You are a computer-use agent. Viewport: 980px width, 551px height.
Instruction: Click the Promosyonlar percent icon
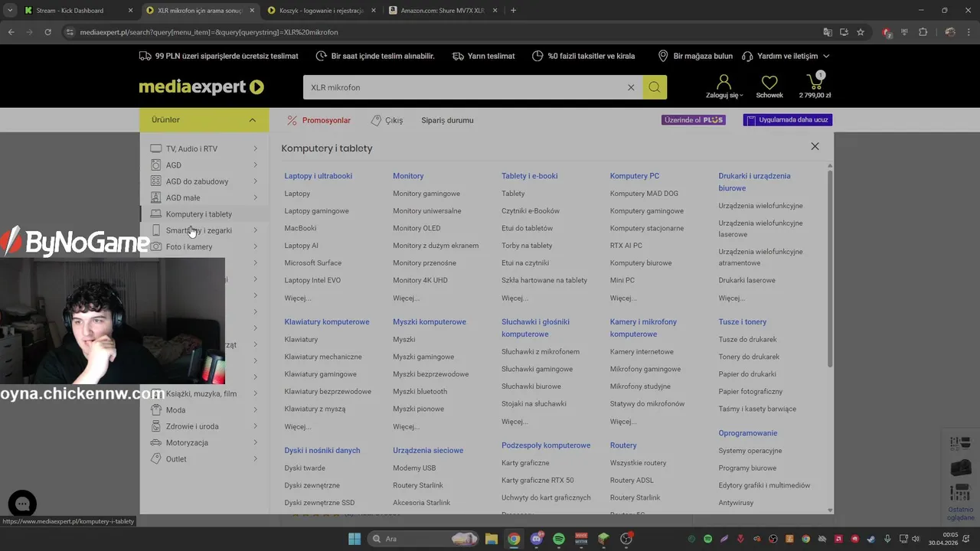[x=292, y=120]
